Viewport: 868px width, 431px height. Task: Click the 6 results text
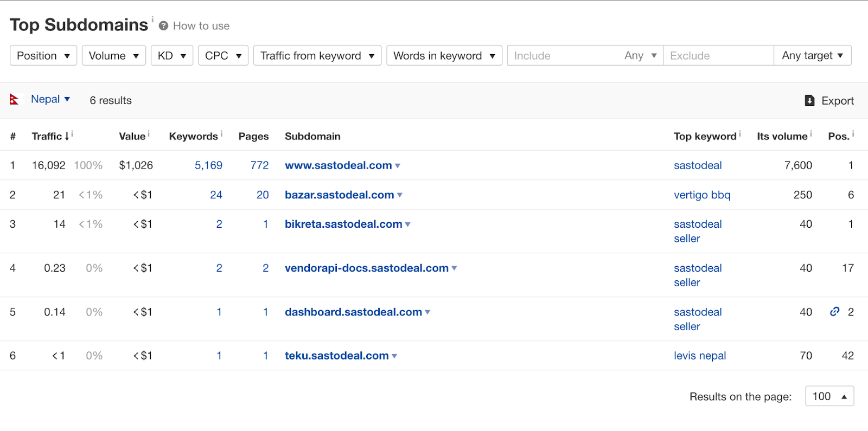click(111, 100)
